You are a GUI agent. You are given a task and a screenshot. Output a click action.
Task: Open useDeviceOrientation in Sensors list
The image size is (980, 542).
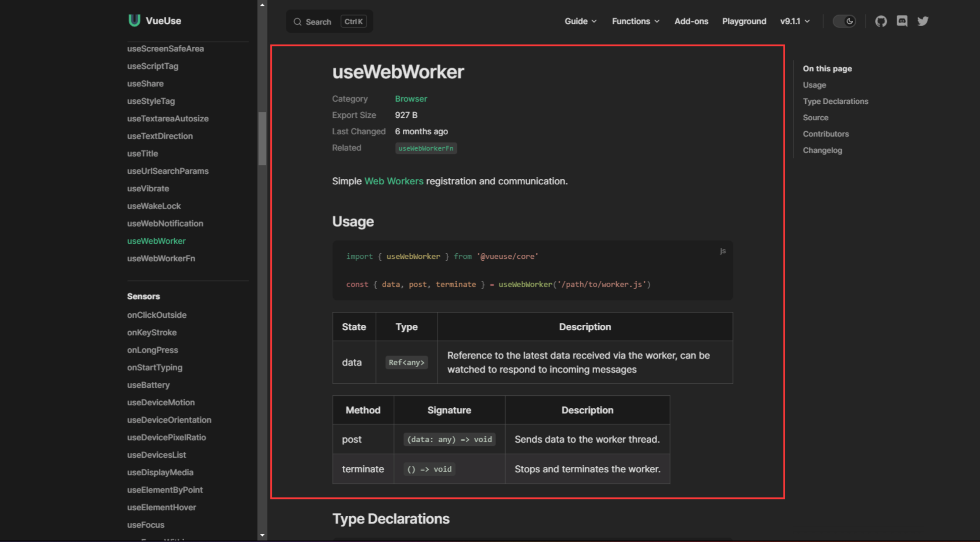169,420
